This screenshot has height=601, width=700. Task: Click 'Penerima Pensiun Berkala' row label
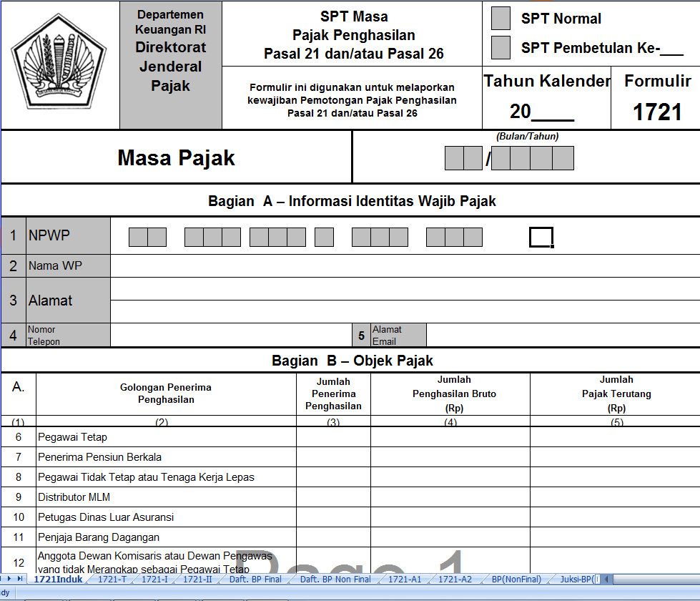(99, 457)
